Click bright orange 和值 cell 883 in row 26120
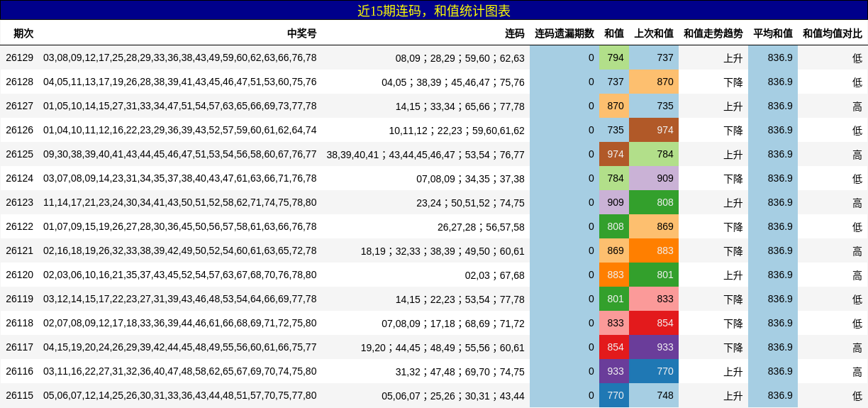This screenshot has width=868, height=408. (614, 275)
